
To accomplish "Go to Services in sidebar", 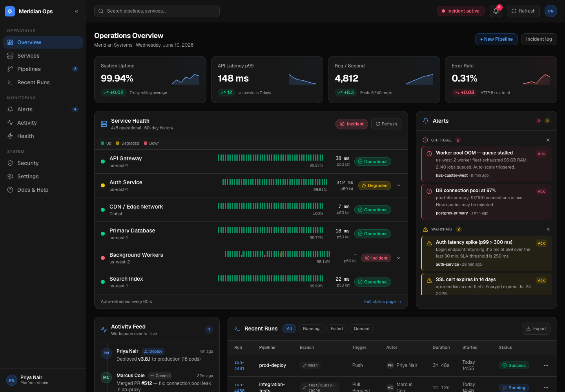I will [x=43, y=56].
